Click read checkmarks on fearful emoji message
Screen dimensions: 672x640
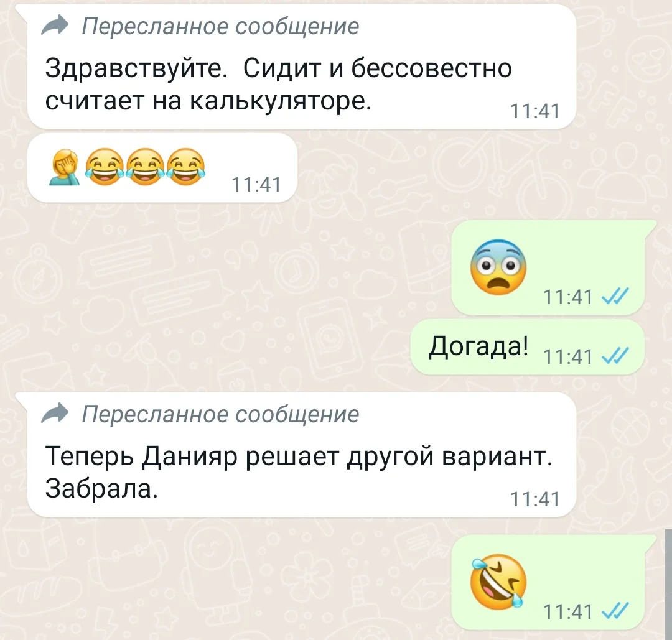click(x=615, y=296)
